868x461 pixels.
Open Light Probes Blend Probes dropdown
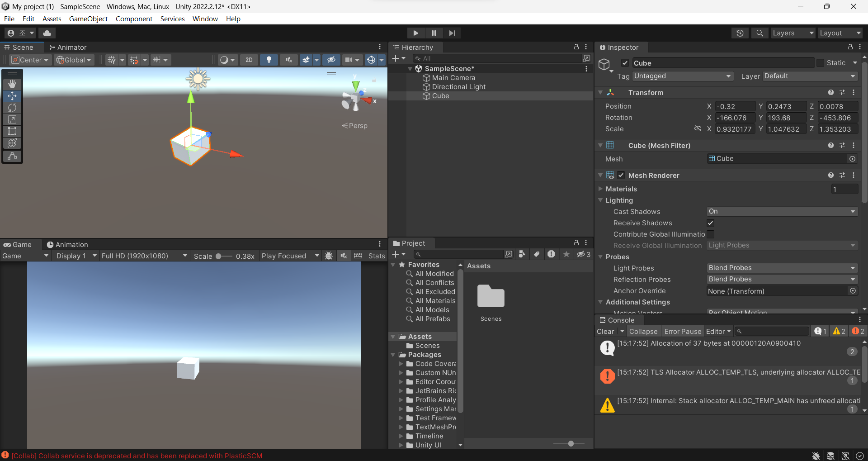click(x=782, y=268)
